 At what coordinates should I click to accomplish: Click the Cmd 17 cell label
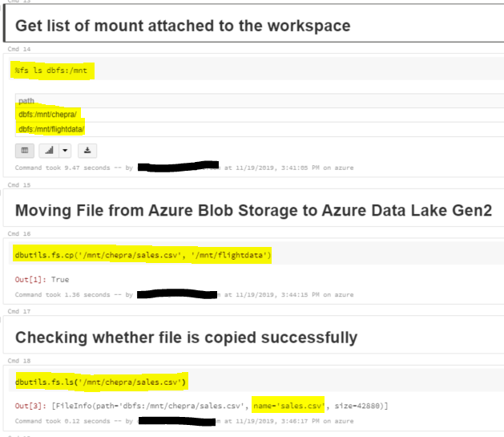(19, 311)
